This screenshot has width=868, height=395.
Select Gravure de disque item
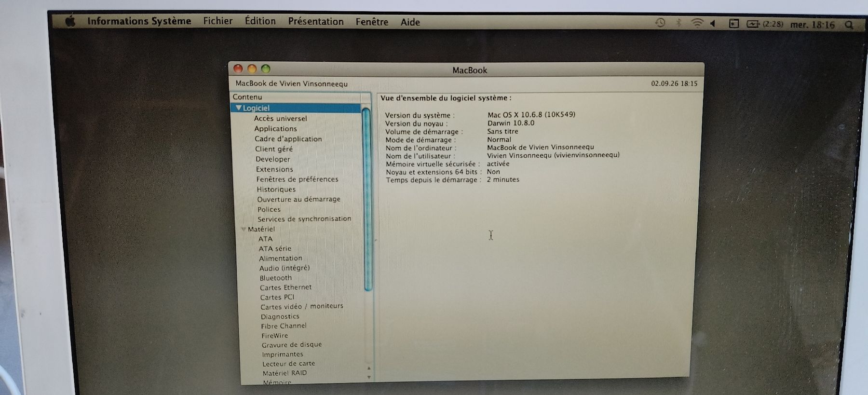292,345
